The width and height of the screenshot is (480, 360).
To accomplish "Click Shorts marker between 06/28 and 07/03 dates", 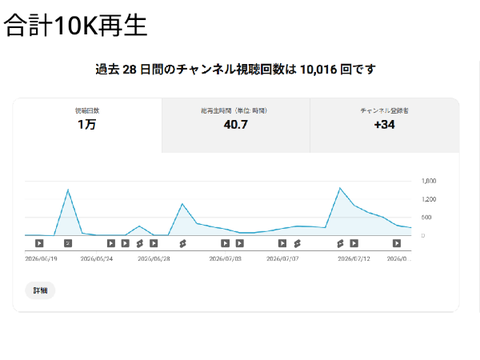I will pyautogui.click(x=183, y=244).
